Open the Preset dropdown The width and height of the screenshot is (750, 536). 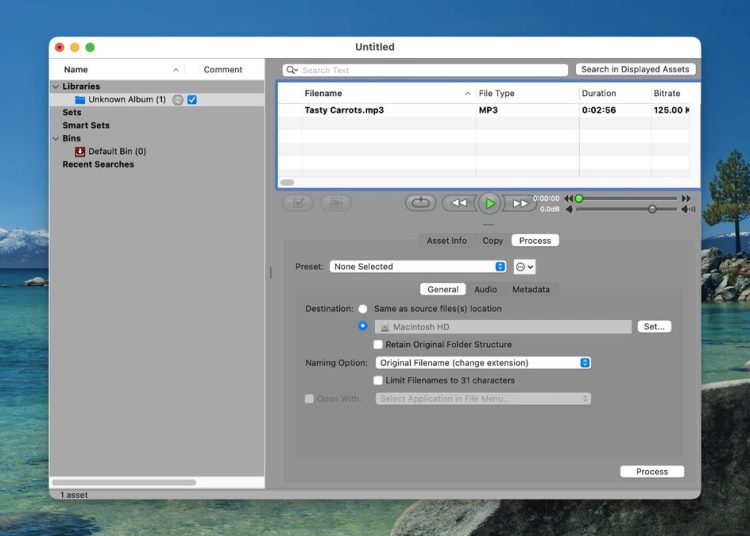pos(418,267)
